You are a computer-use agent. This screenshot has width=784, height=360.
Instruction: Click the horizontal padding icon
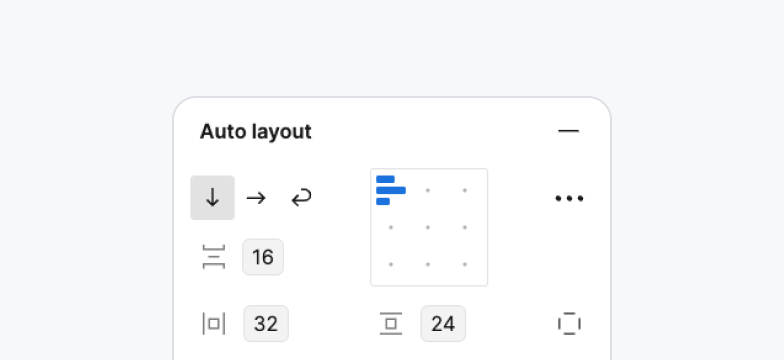tap(214, 324)
